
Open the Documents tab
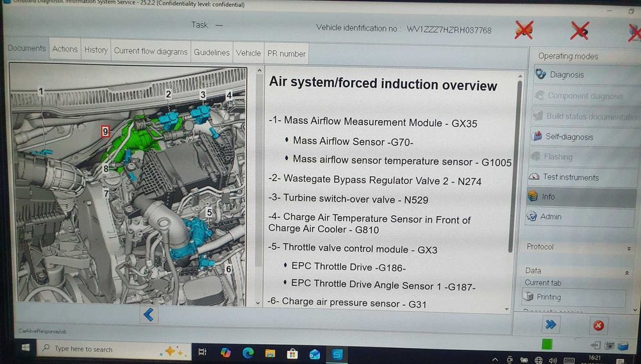tap(27, 48)
